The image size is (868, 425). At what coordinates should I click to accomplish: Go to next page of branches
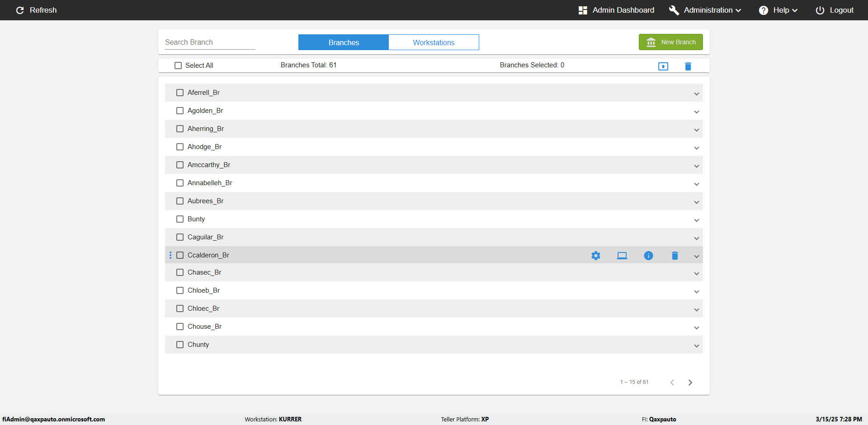(x=690, y=383)
